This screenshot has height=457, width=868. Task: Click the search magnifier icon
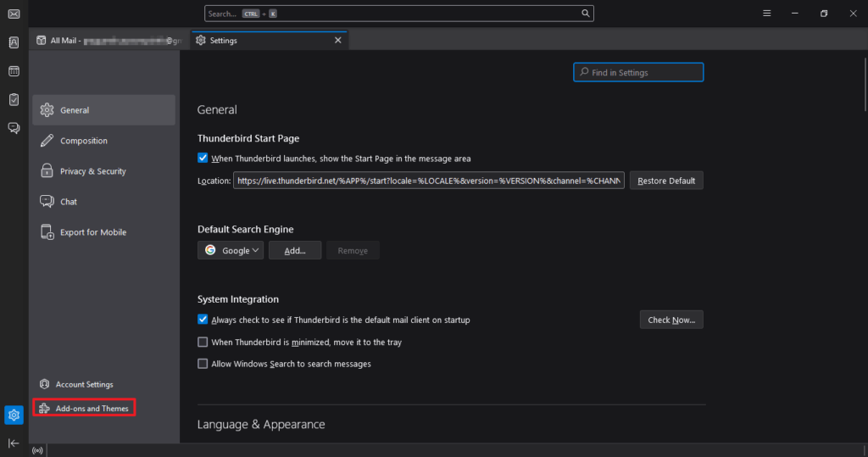click(x=585, y=14)
